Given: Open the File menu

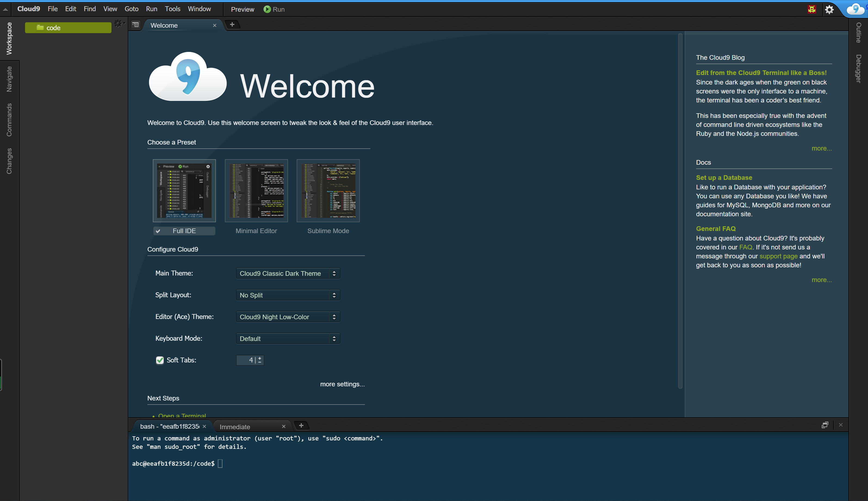Looking at the screenshot, I should pos(53,9).
